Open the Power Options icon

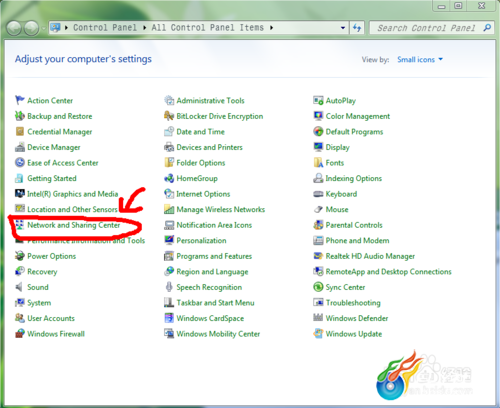pyautogui.click(x=20, y=256)
